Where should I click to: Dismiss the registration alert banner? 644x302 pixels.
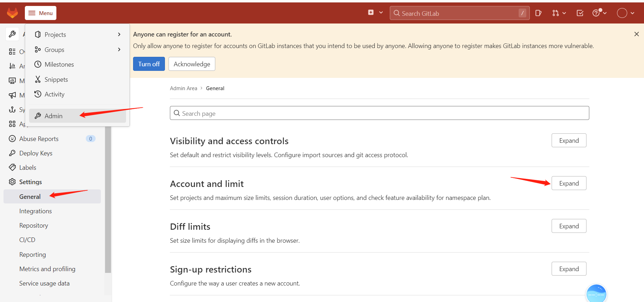point(637,34)
